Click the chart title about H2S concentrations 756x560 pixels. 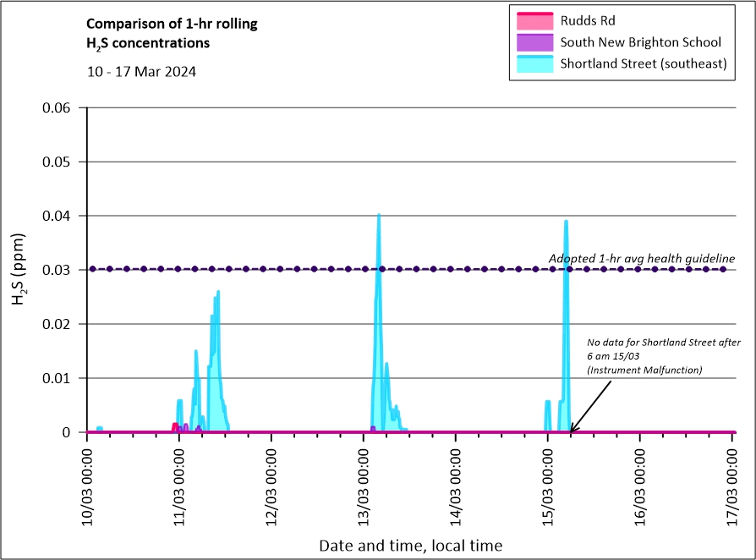coord(173,33)
